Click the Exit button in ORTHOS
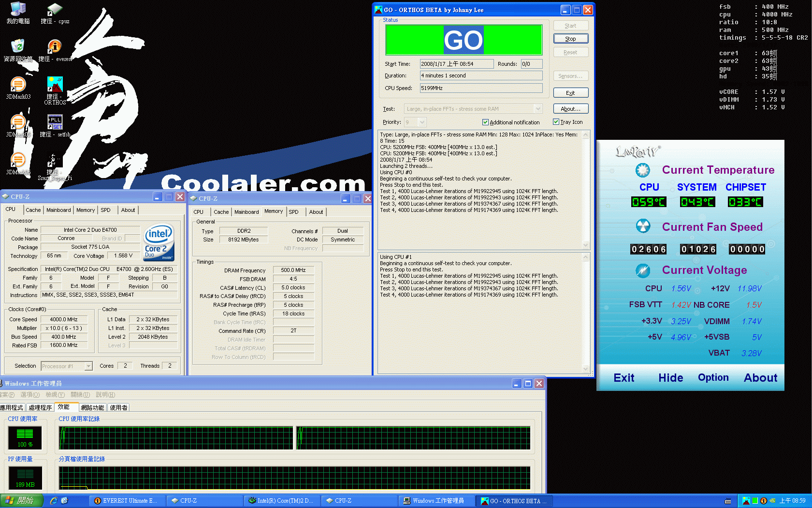The width and height of the screenshot is (812, 508). click(x=570, y=93)
